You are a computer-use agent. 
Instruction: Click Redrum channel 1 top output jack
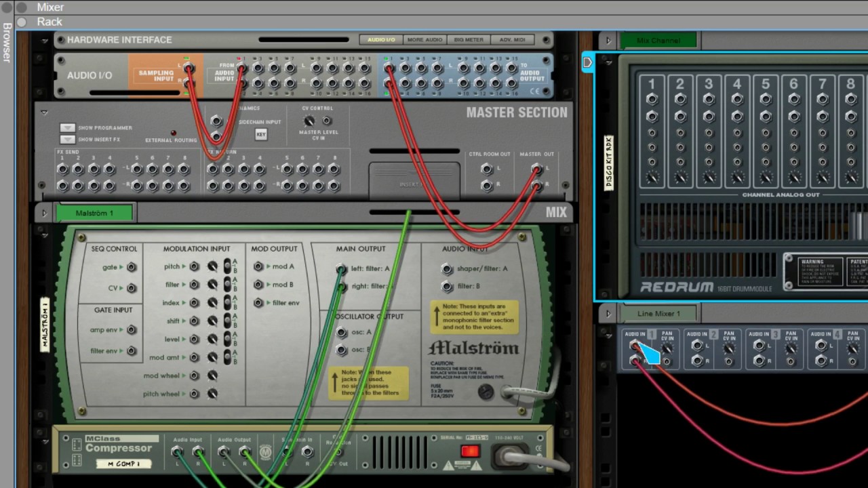click(x=652, y=99)
